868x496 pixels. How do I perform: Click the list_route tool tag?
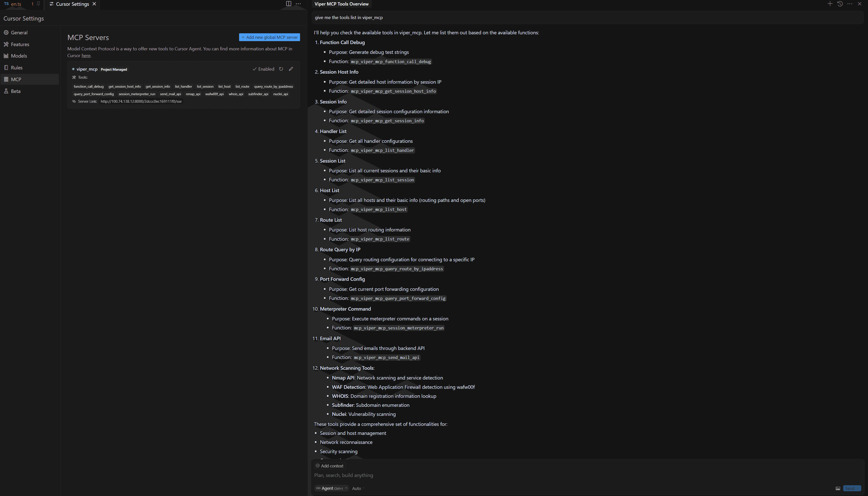point(242,86)
